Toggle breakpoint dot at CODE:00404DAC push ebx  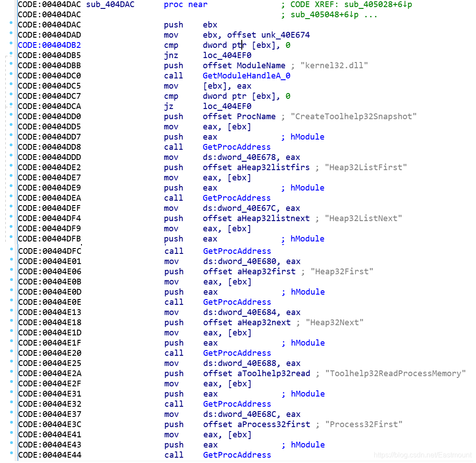(x=11, y=23)
